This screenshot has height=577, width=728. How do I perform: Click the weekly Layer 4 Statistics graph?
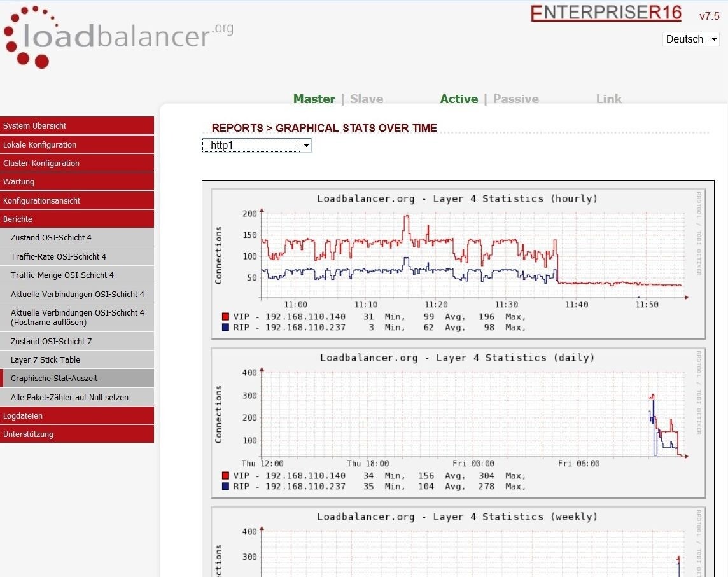tap(458, 542)
